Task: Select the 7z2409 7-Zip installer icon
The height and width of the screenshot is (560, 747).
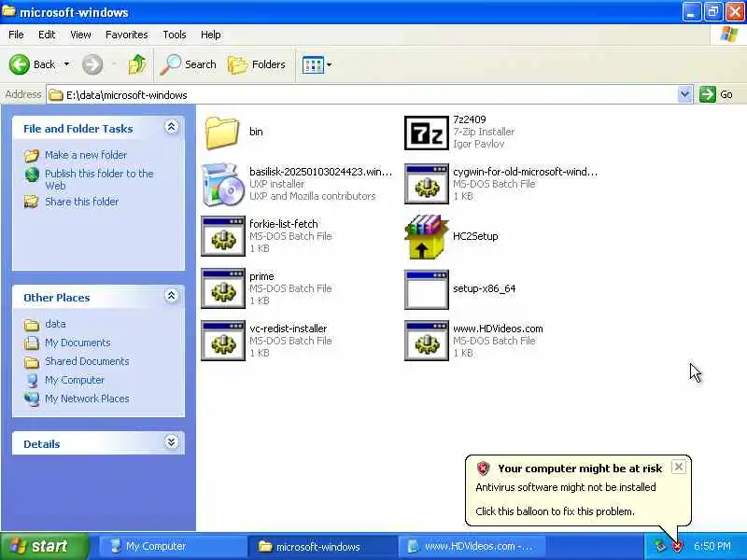Action: (427, 133)
